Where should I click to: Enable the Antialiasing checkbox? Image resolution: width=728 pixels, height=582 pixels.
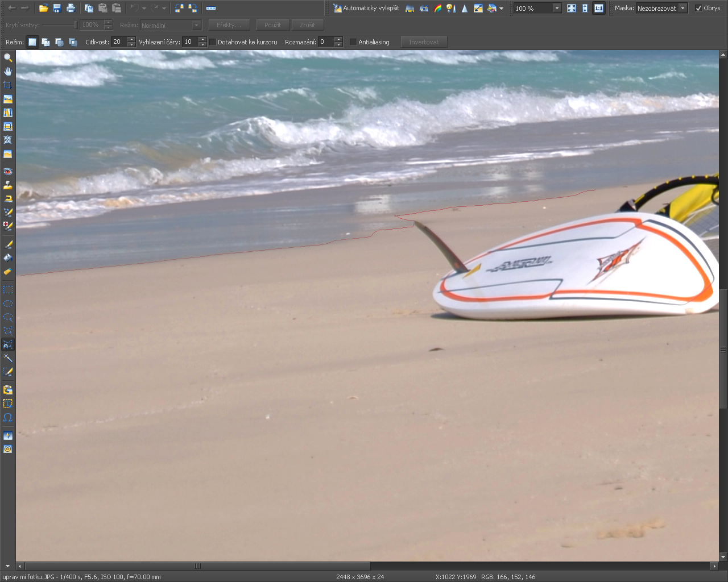point(353,42)
